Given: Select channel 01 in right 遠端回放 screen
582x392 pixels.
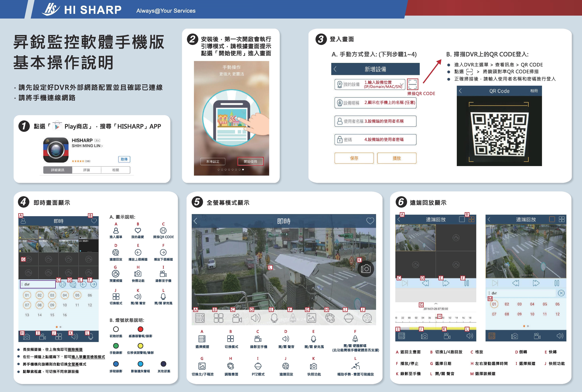Looking at the screenshot, I should click(494, 304).
